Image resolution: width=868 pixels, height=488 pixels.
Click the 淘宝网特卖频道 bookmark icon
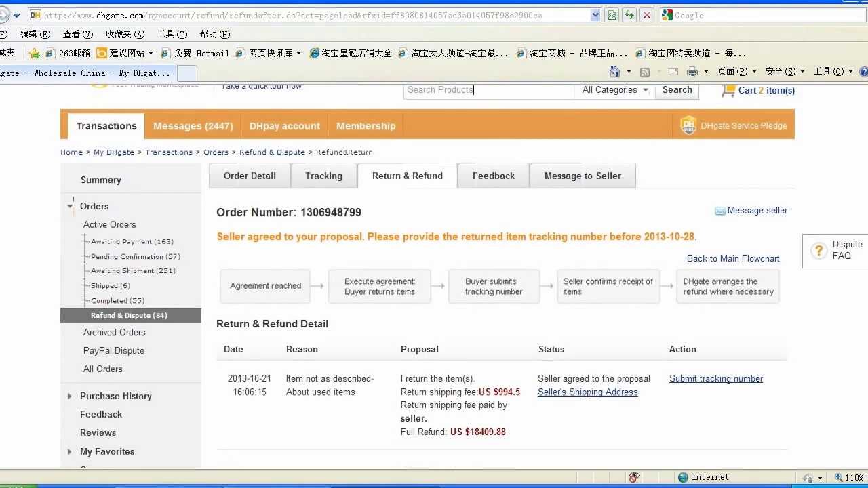(640, 53)
